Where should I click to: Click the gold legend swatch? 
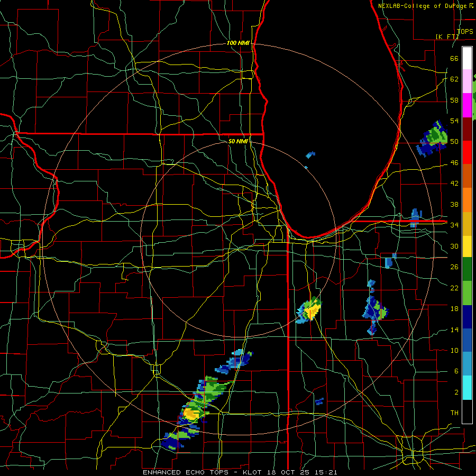pyautogui.click(x=467, y=224)
